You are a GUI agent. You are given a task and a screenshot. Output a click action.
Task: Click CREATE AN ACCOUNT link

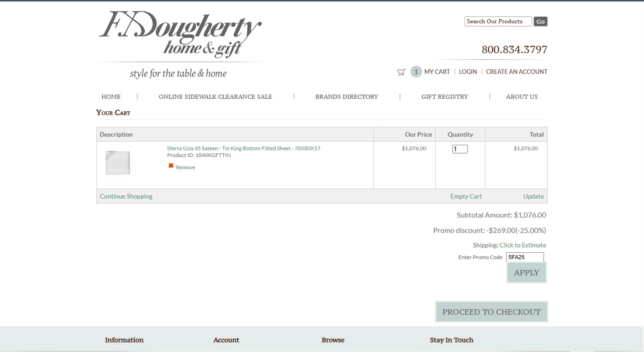(x=516, y=72)
